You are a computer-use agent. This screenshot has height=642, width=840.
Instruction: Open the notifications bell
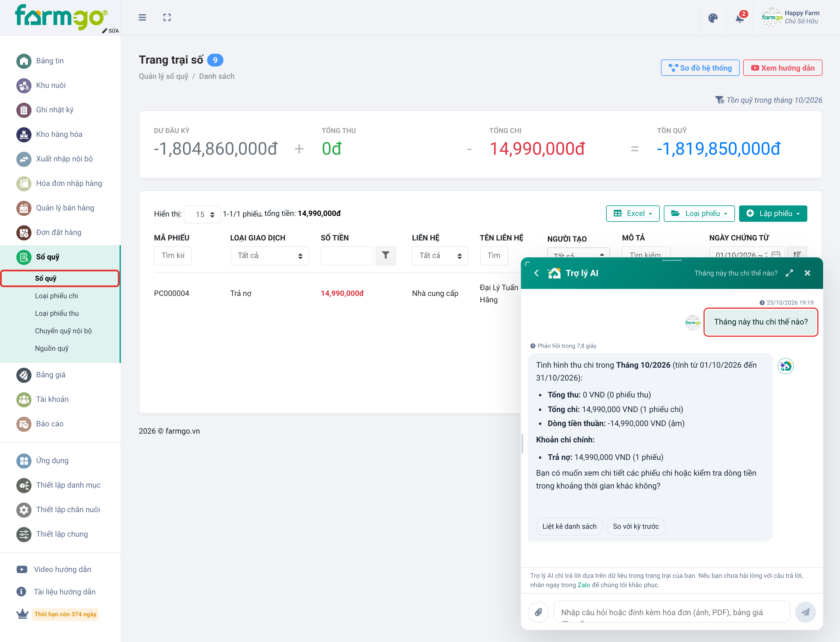pos(740,18)
